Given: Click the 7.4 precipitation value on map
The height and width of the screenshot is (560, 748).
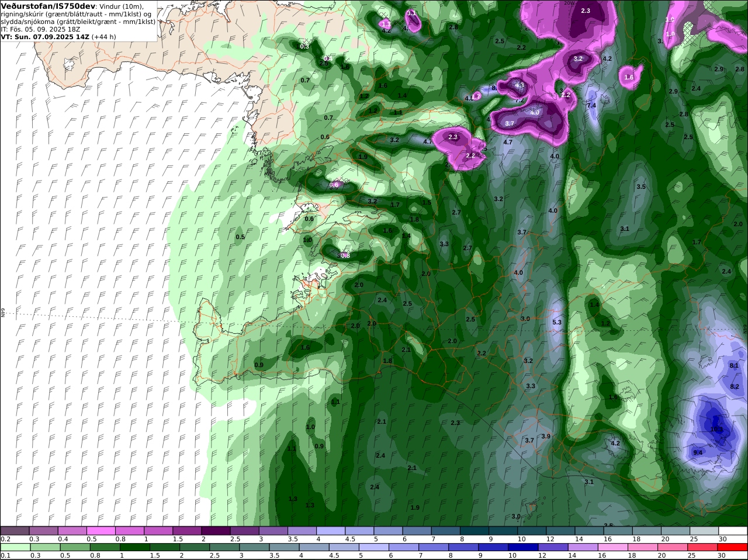Looking at the screenshot, I should 591,105.
